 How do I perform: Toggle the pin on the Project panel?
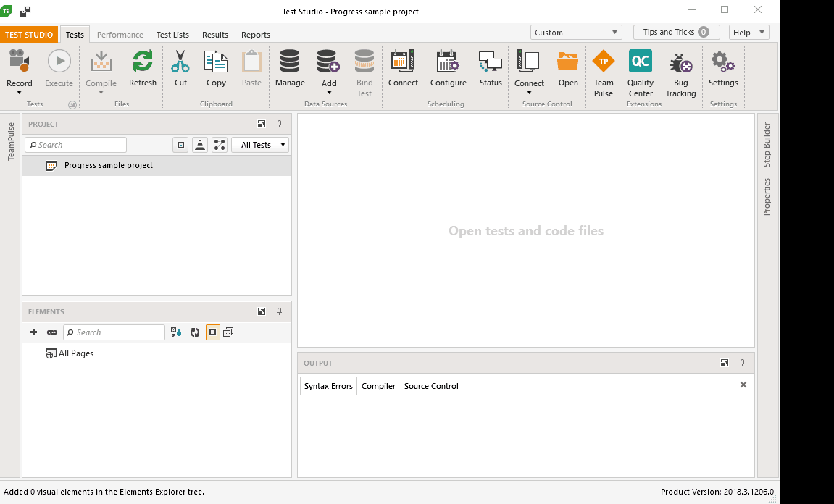[279, 124]
